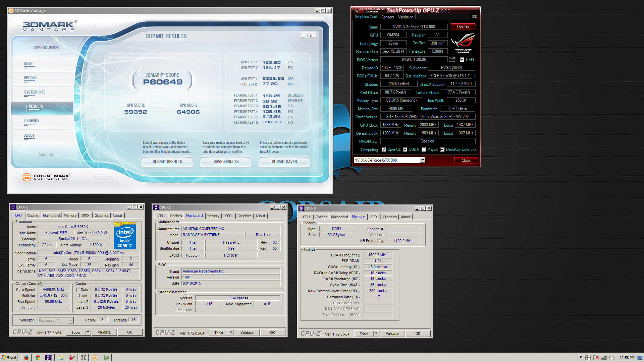Image resolution: width=644 pixels, height=362 pixels.
Task: Click Validate in CPU-Z Mainboard window
Action: pos(247,333)
